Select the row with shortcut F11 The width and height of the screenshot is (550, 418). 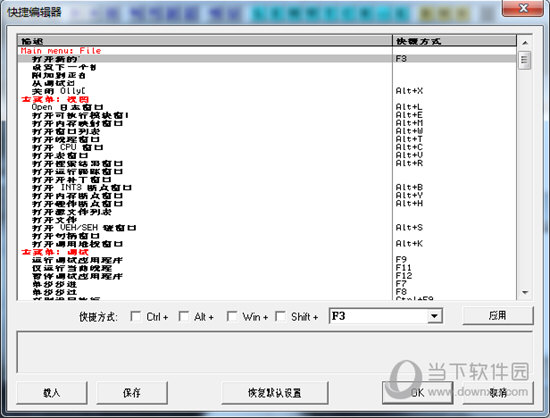[x=267, y=268]
